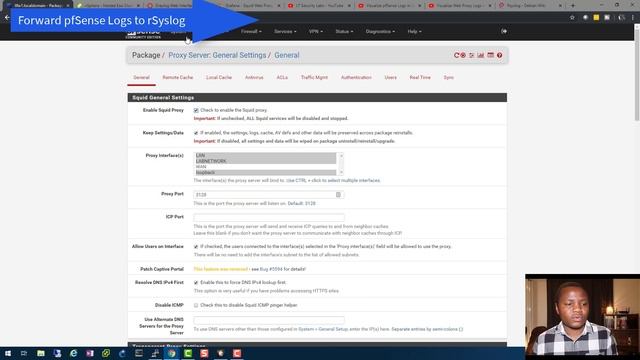Open the green Camtasia taskbar icon
The width and height of the screenshot is (640, 360).
tap(188, 353)
